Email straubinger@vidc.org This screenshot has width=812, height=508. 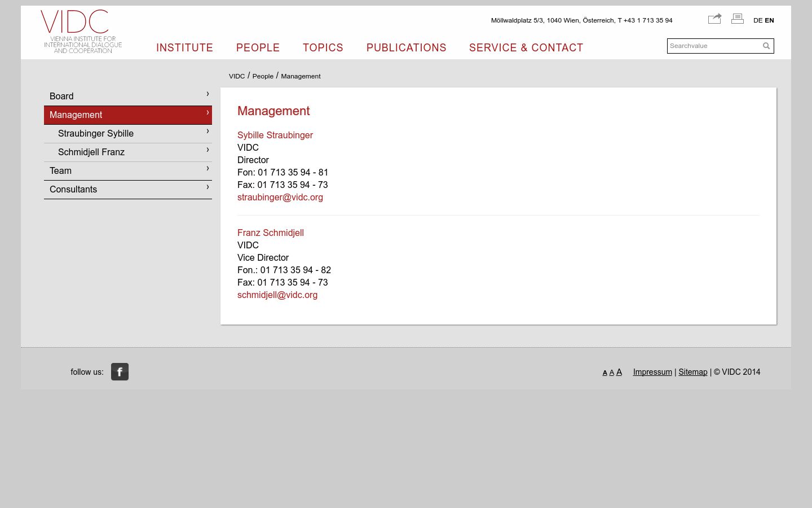point(280,197)
